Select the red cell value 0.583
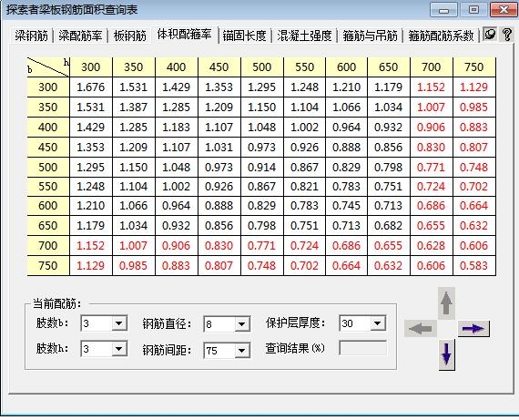This screenshot has width=519, height=420. (x=474, y=266)
